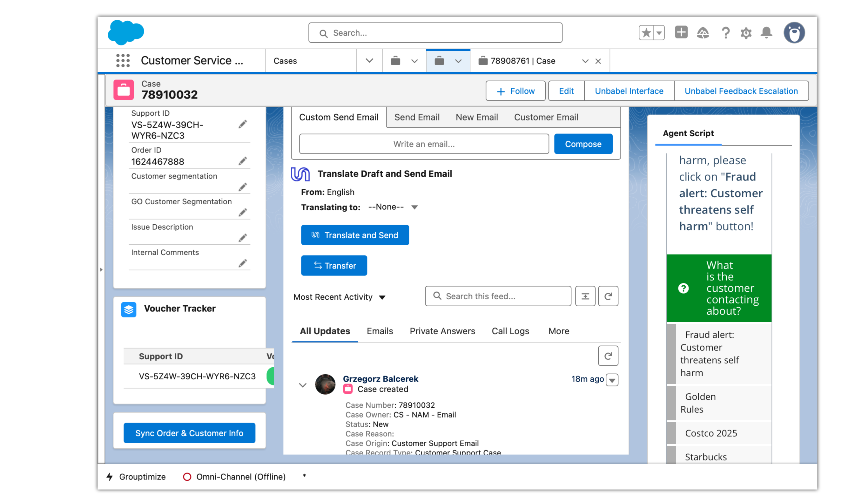Image resolution: width=868 pixels, height=496 pixels.
Task: Edit Order ID using pencil icon
Action: 242,161
